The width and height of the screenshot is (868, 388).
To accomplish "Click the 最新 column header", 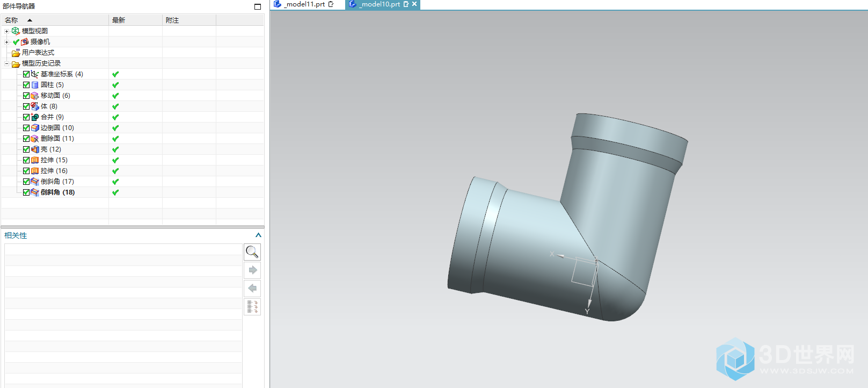I will [135, 20].
